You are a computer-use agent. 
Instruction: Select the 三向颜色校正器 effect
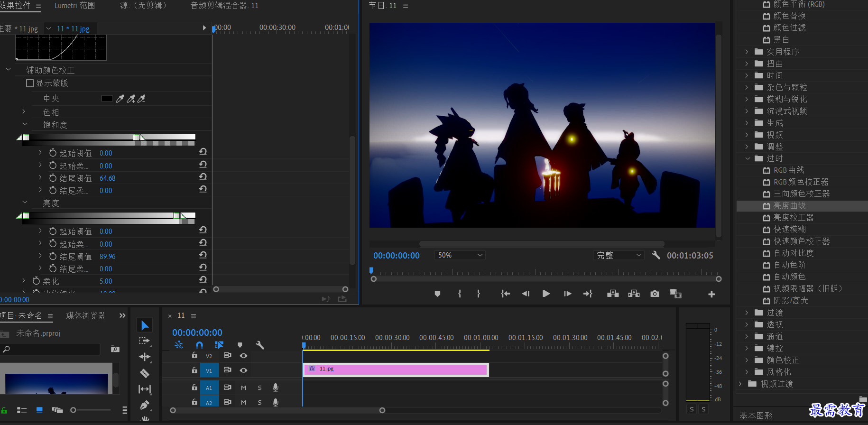(x=802, y=194)
